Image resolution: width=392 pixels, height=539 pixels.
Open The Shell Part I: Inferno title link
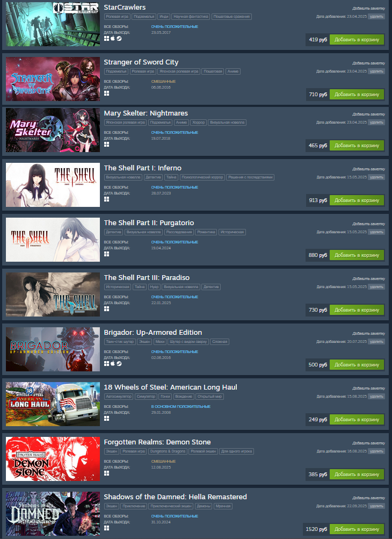[x=143, y=168]
